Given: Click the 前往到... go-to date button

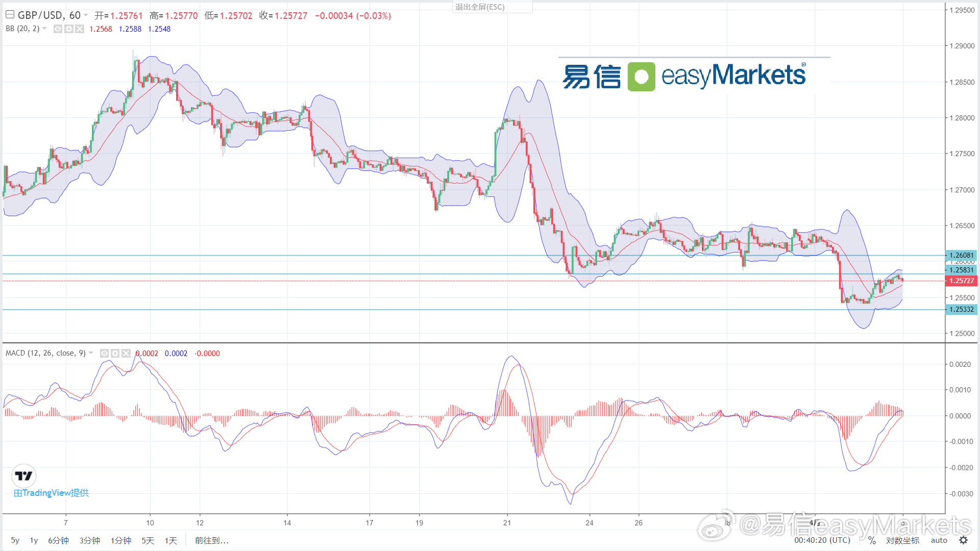Looking at the screenshot, I should (211, 540).
